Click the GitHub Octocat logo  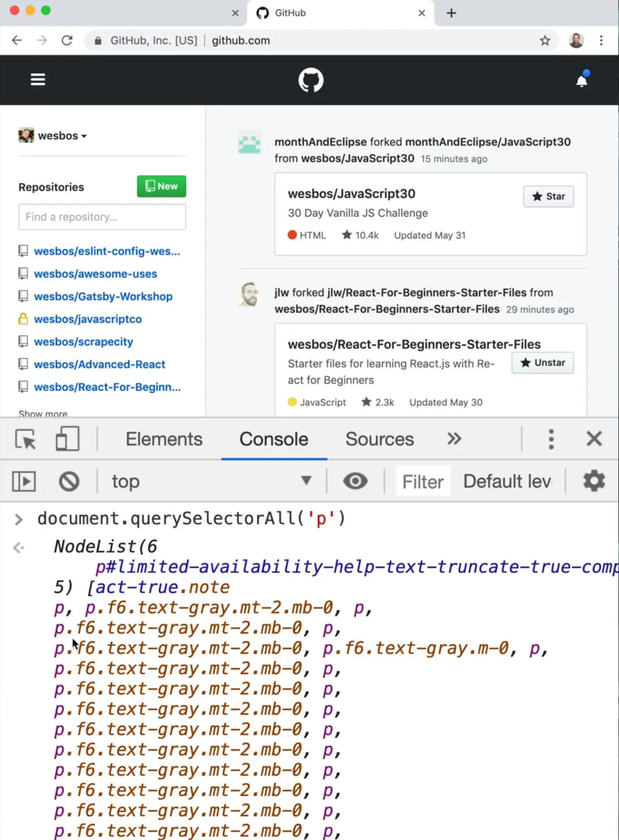tap(311, 81)
